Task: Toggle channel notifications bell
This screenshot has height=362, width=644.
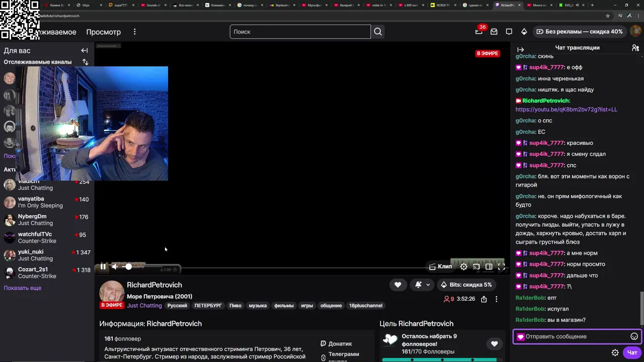Action: click(x=418, y=285)
